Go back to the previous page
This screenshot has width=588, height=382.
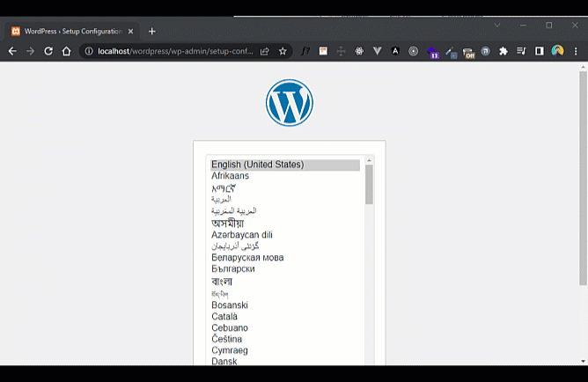[12, 51]
